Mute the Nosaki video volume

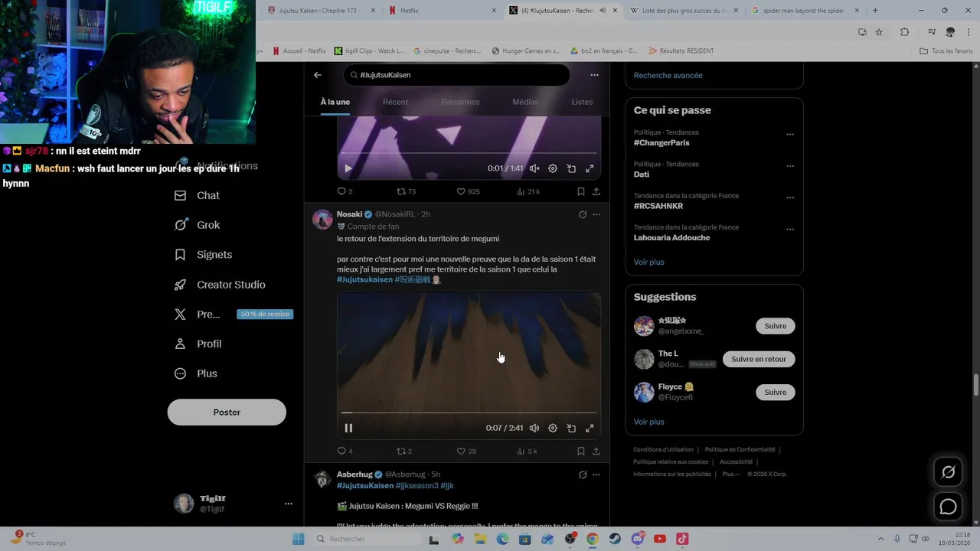(534, 429)
